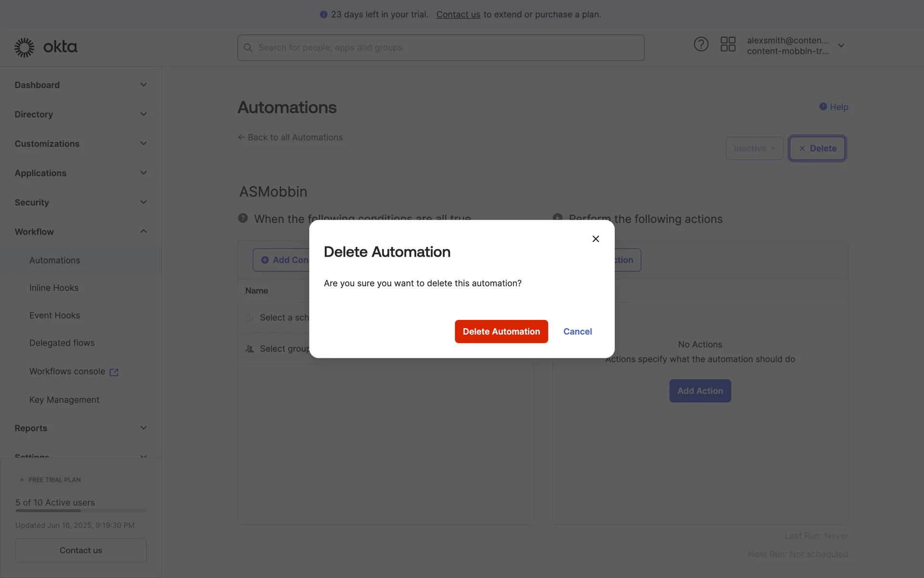Select Event Hooks menu item
The width and height of the screenshot is (924, 578).
coord(55,315)
